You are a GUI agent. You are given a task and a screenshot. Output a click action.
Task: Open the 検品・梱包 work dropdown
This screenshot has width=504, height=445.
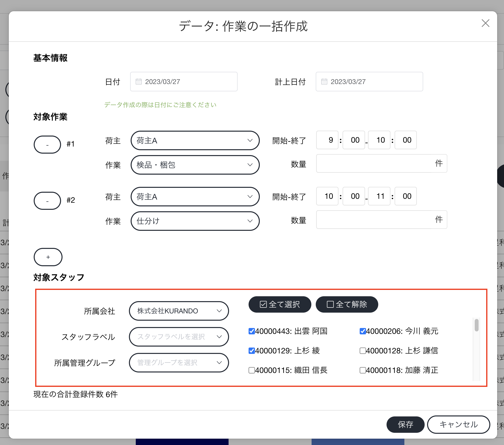click(x=195, y=165)
